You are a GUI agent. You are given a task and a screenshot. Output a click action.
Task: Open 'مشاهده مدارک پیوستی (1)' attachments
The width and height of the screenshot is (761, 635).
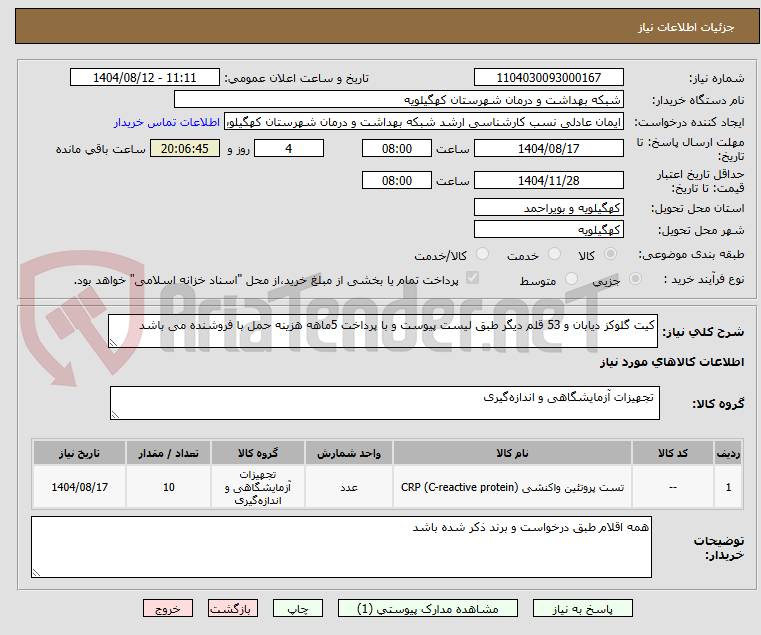click(x=428, y=608)
